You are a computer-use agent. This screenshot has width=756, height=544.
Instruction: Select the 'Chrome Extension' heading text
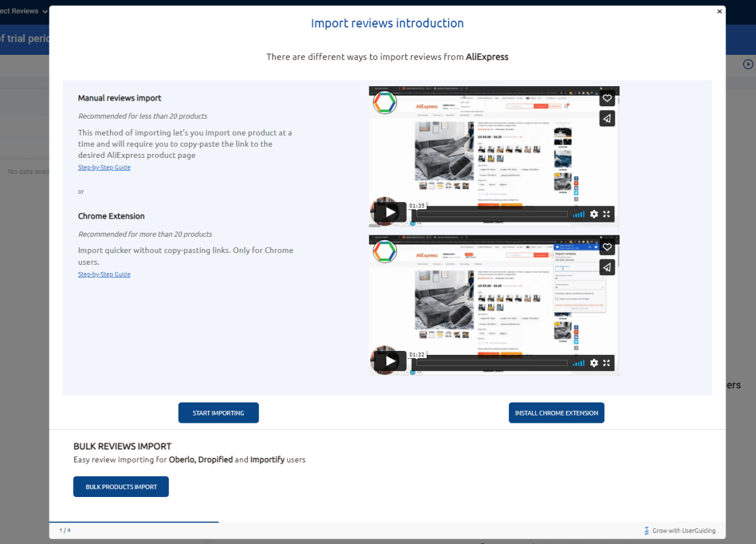[111, 217]
